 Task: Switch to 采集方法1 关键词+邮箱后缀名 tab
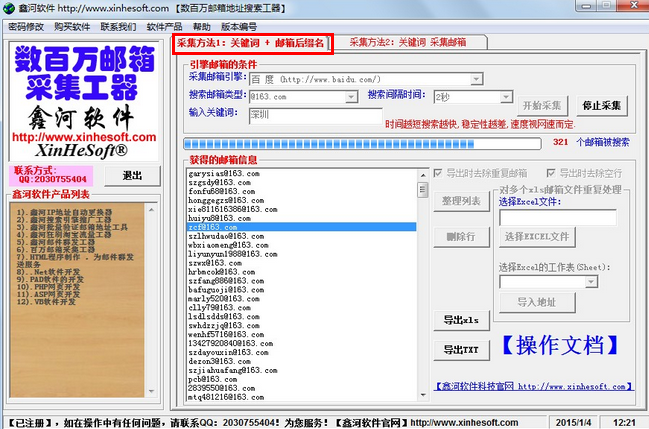pyautogui.click(x=252, y=43)
